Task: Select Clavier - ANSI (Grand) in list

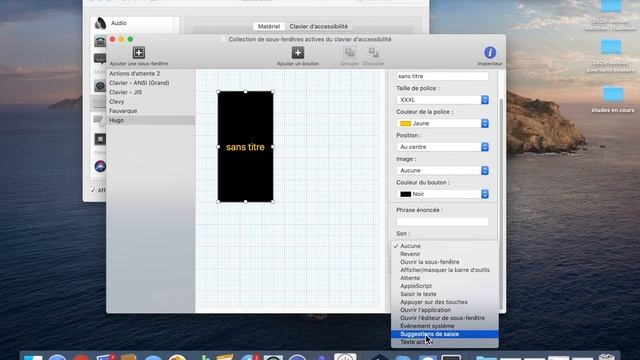Action: pos(151,83)
